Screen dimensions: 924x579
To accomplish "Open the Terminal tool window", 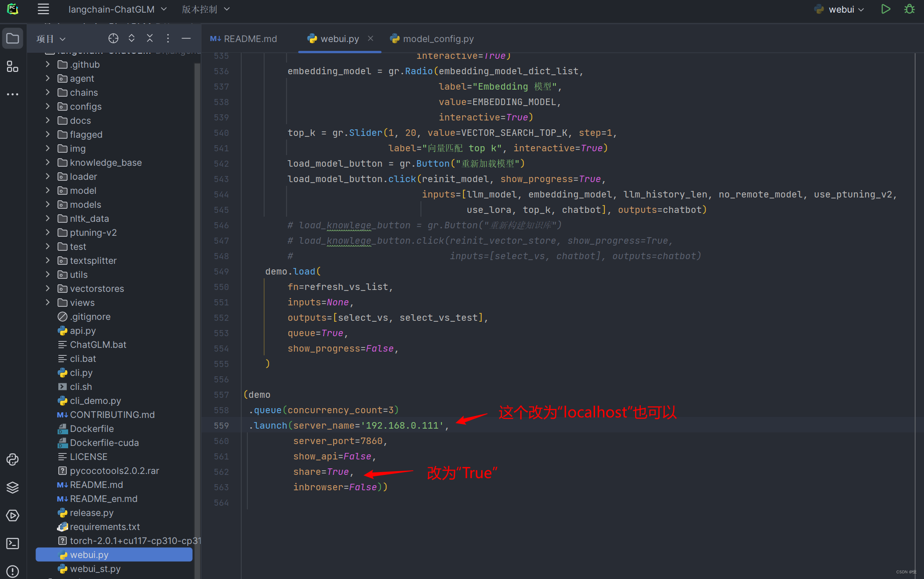I will (13, 544).
